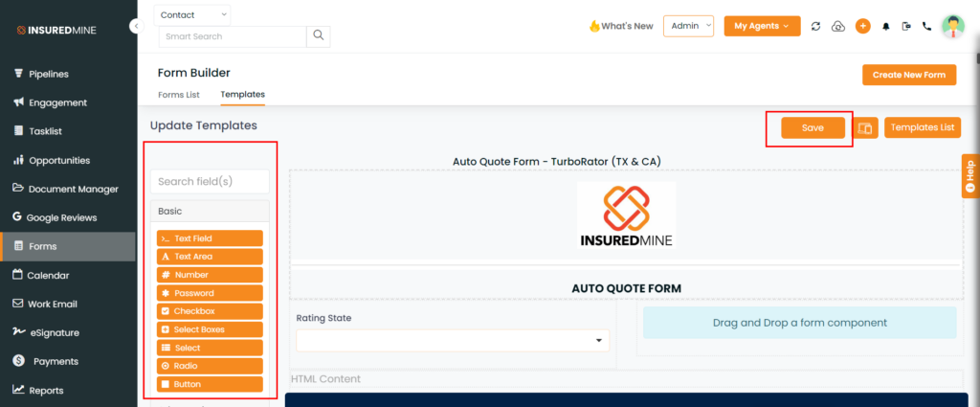This screenshot has width=980, height=407.
Task: Click the logout exit icon
Action: tap(907, 26)
